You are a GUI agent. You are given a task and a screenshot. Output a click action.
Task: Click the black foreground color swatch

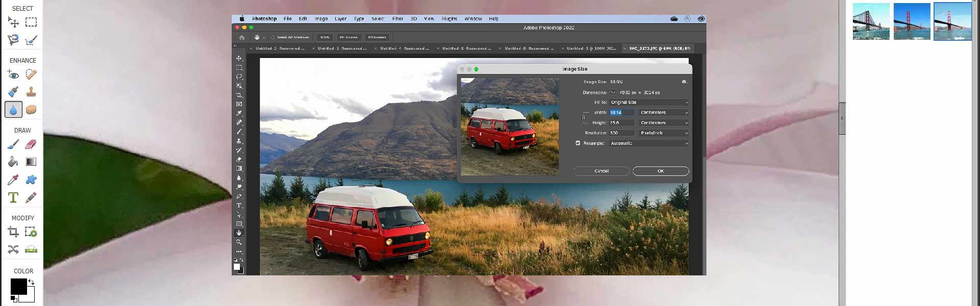tap(18, 287)
